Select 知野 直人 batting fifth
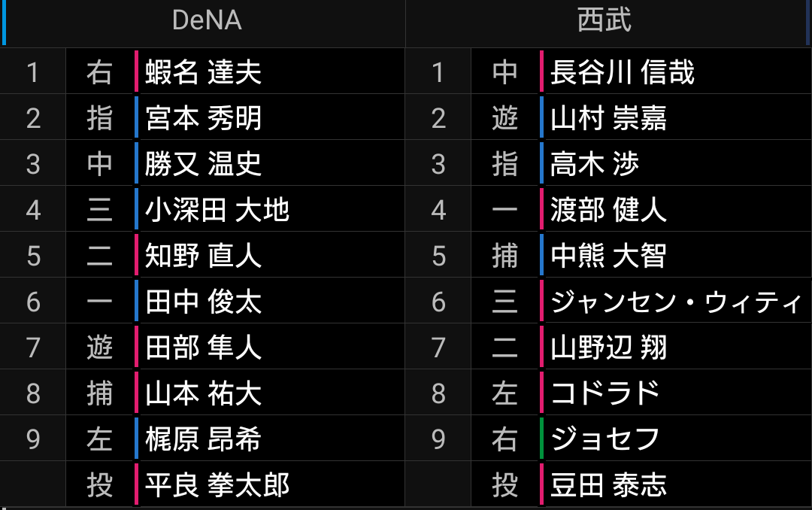This screenshot has width=812, height=510. (203, 256)
